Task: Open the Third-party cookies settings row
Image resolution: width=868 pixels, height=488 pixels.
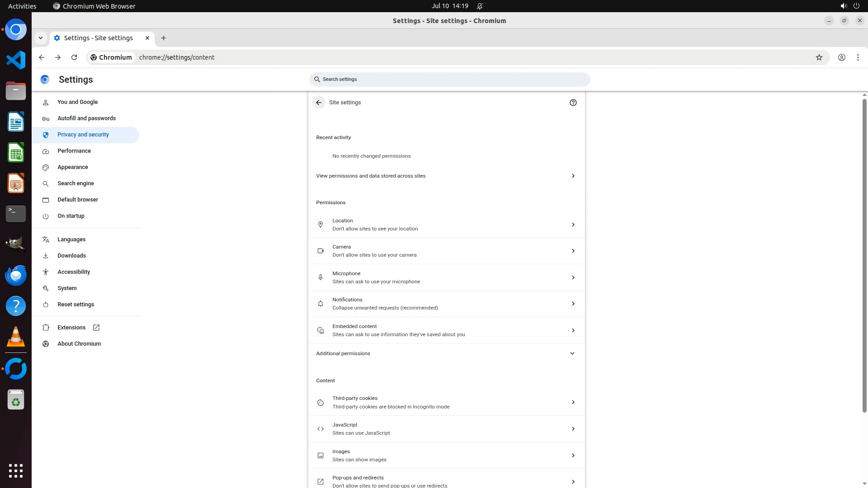Action: click(446, 402)
